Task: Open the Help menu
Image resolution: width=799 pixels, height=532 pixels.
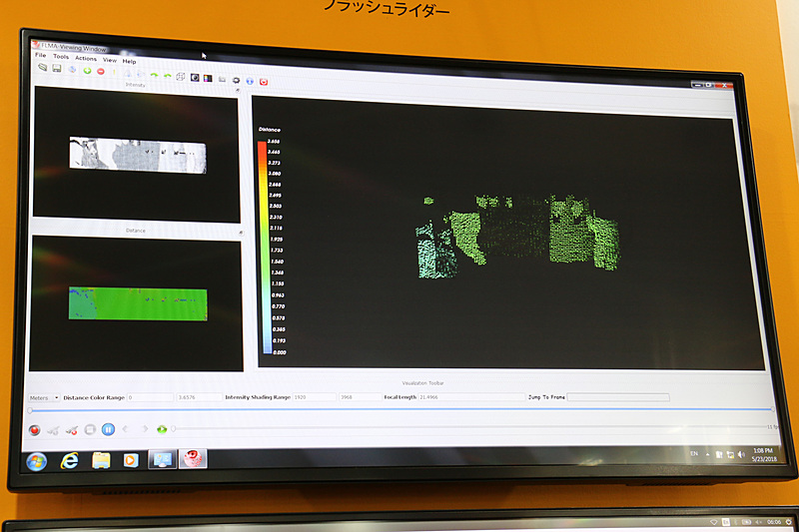Action: point(129,62)
